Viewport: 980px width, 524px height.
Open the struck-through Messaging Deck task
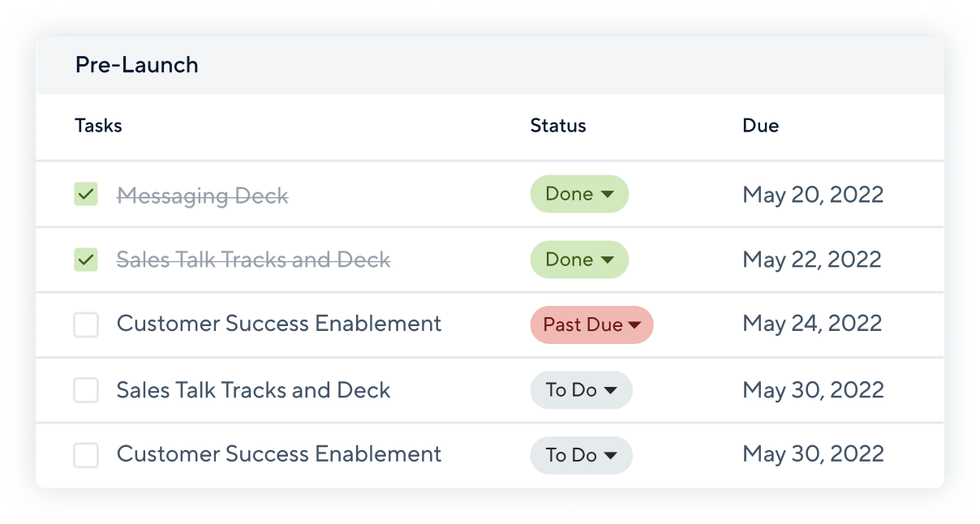tap(203, 195)
